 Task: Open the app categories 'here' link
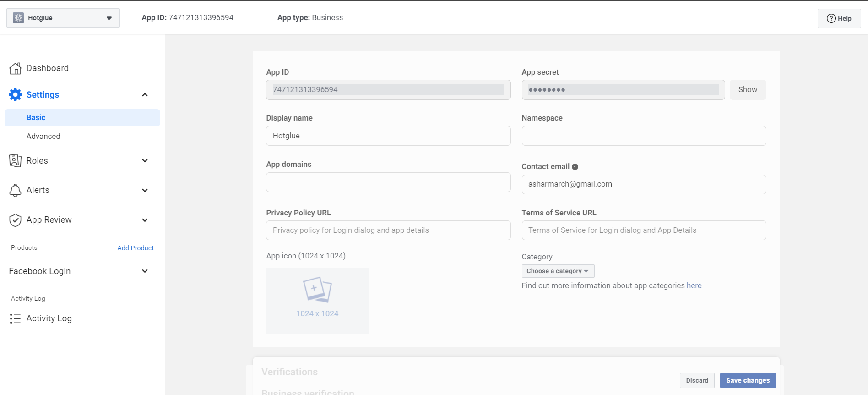click(x=694, y=285)
